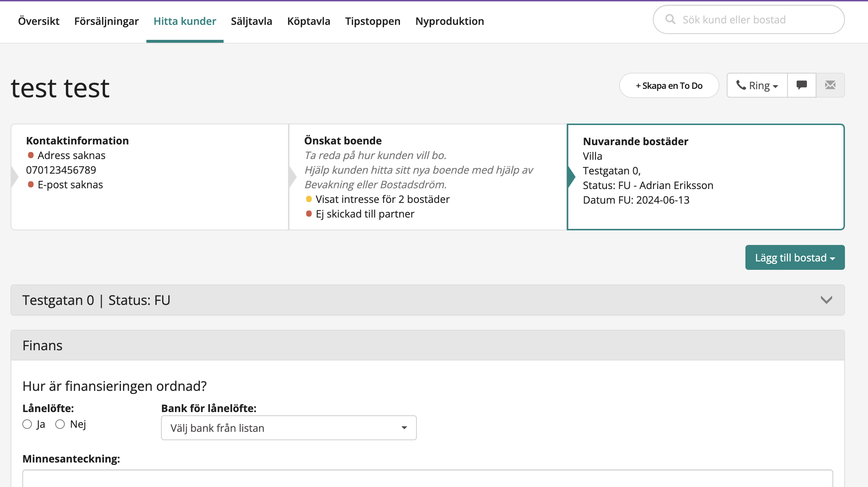Click the chat message bubble icon
This screenshot has height=487, width=868.
[801, 85]
